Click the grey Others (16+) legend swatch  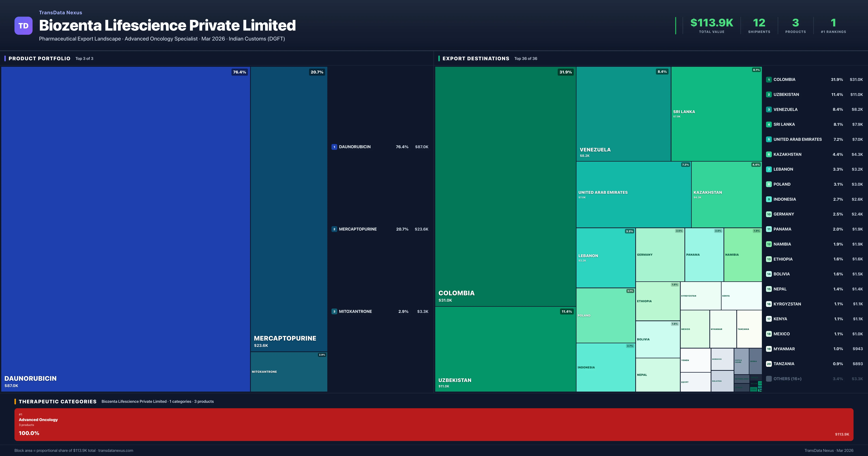769,379
